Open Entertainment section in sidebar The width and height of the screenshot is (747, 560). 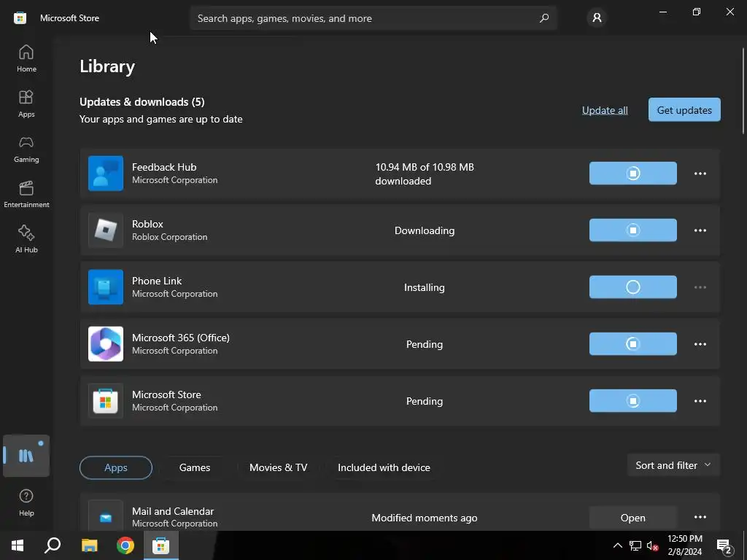(x=26, y=194)
